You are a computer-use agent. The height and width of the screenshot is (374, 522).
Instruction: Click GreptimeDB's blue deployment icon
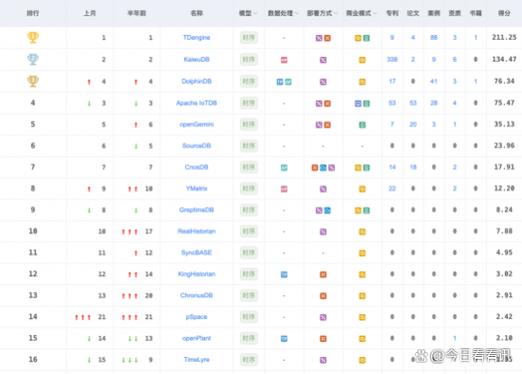(x=327, y=210)
